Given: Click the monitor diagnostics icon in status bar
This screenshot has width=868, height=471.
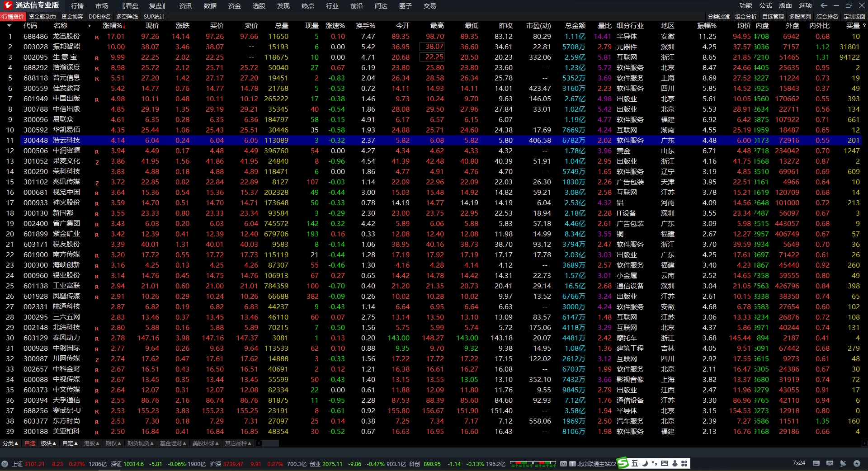Looking at the screenshot, I should click(830, 463).
